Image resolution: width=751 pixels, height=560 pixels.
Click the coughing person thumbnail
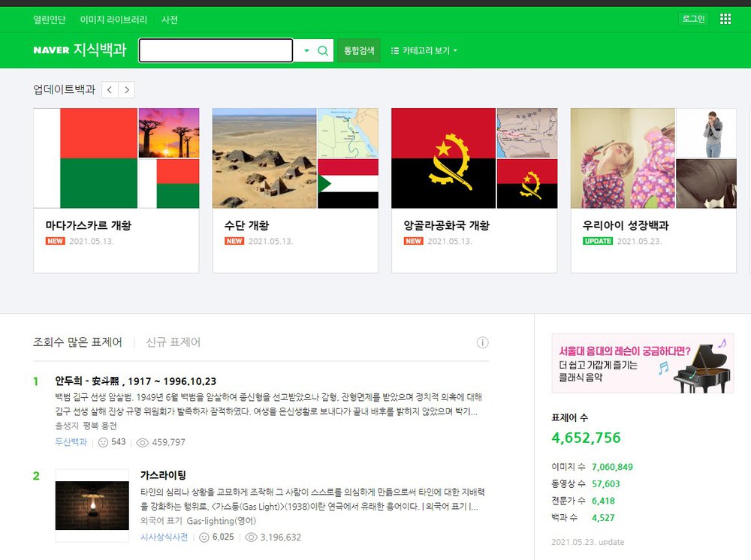[x=706, y=133]
